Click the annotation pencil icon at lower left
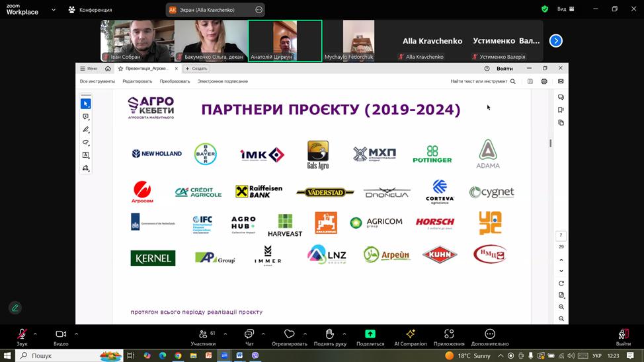 (15, 308)
